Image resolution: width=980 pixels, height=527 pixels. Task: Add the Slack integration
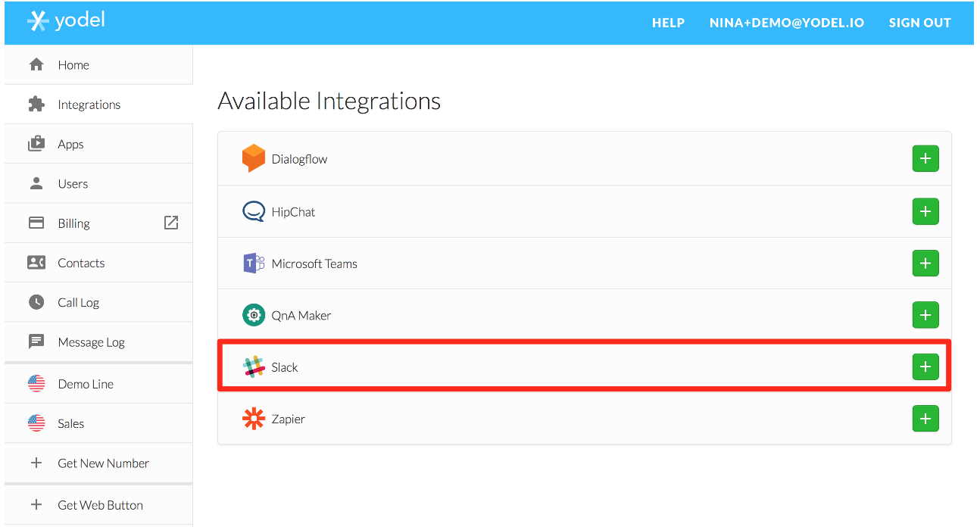(925, 366)
